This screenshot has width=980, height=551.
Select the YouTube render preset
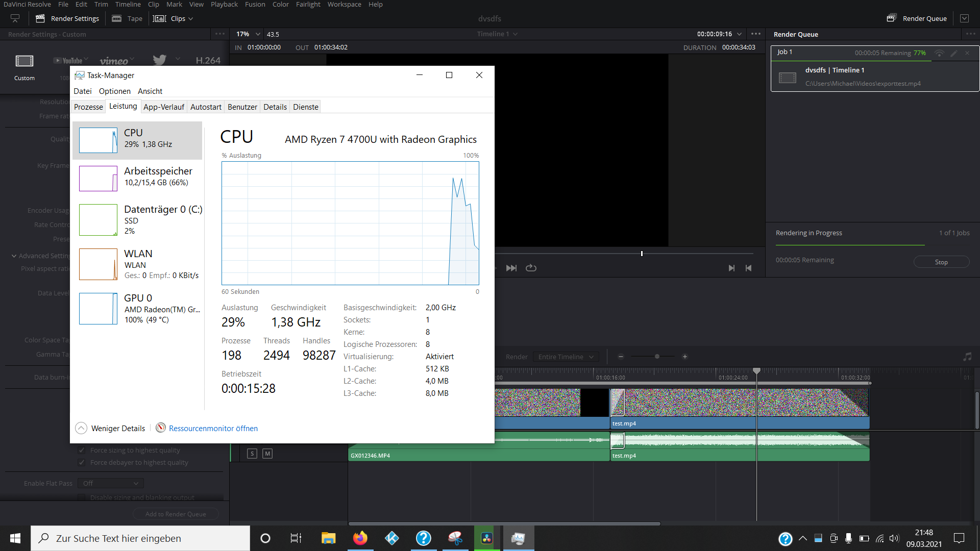68,60
